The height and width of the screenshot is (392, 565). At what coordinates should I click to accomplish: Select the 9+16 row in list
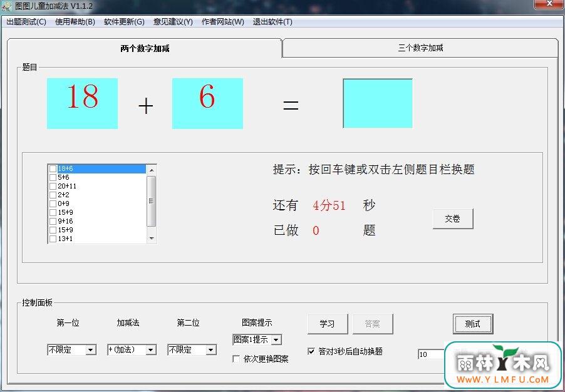[97, 221]
